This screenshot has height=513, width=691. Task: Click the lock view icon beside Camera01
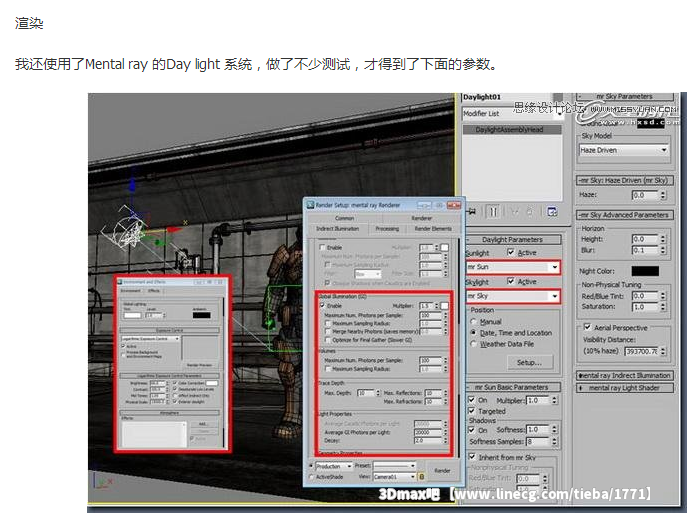point(421,477)
